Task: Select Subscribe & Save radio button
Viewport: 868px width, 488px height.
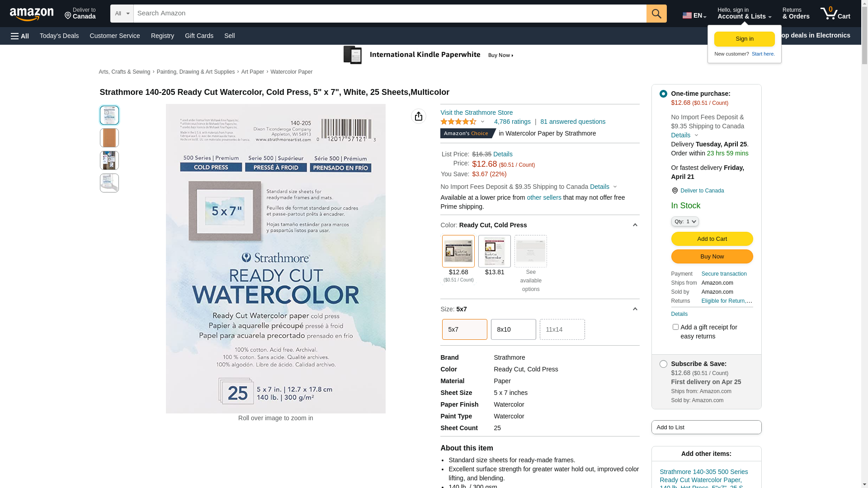Action: (x=663, y=364)
